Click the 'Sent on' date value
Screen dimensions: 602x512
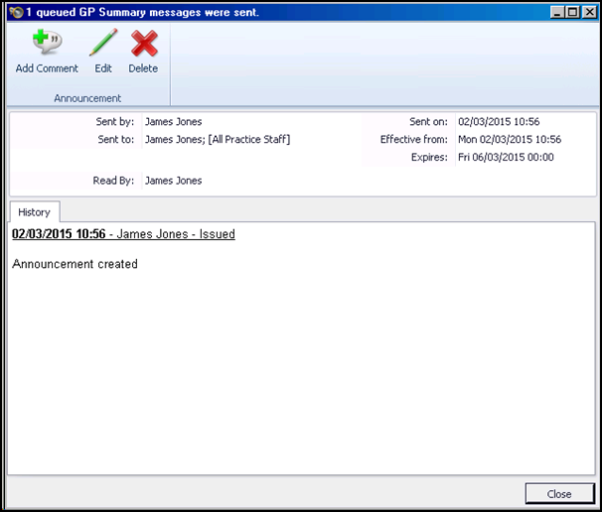point(498,122)
